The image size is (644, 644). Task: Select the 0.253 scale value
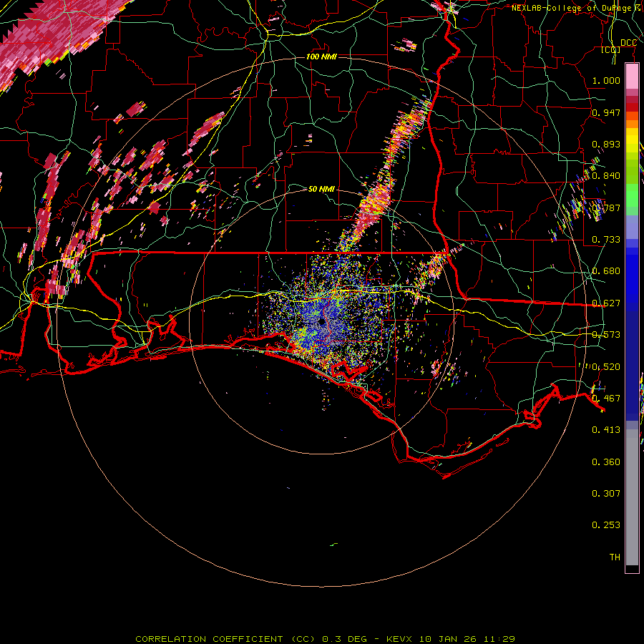coord(606,525)
